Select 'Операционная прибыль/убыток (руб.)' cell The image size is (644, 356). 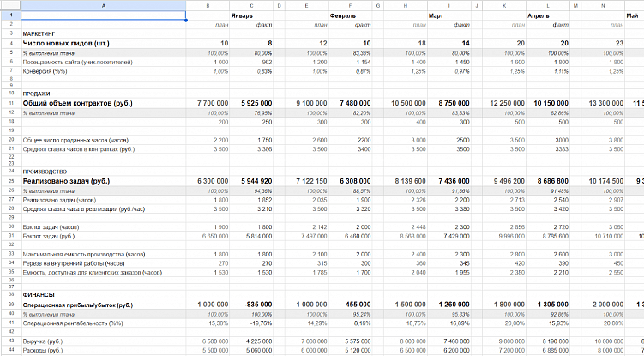(x=104, y=305)
